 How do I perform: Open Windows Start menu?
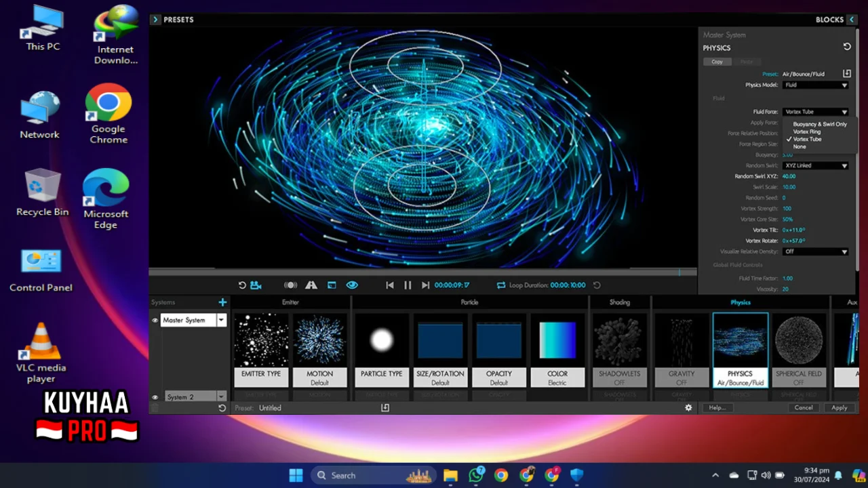pos(296,475)
